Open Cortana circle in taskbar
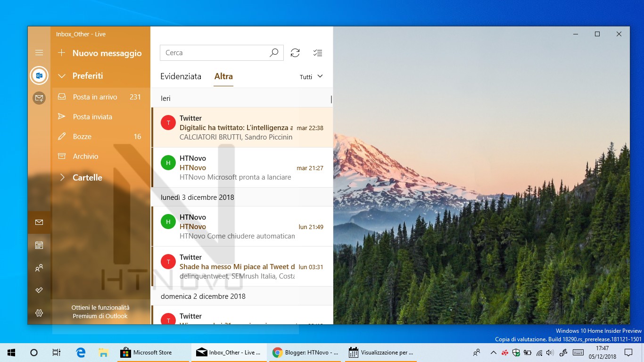This screenshot has height=362, width=644. 34,353
